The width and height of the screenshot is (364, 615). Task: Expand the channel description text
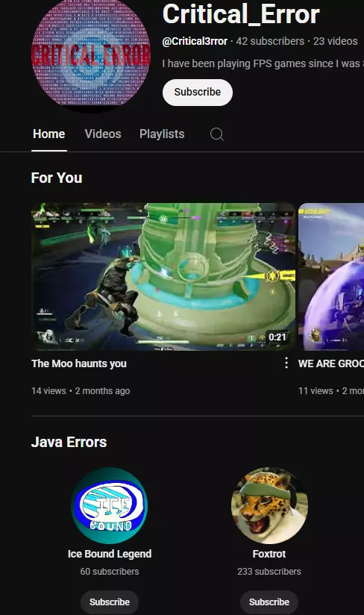pyautogui.click(x=263, y=63)
